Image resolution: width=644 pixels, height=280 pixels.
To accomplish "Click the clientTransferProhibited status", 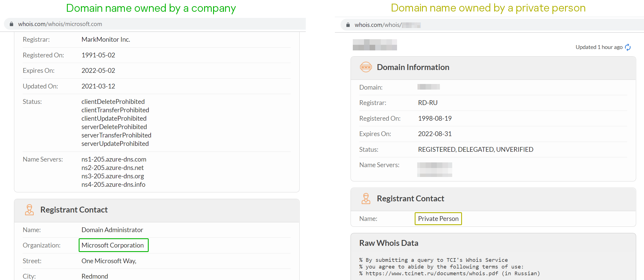I will pos(115,110).
